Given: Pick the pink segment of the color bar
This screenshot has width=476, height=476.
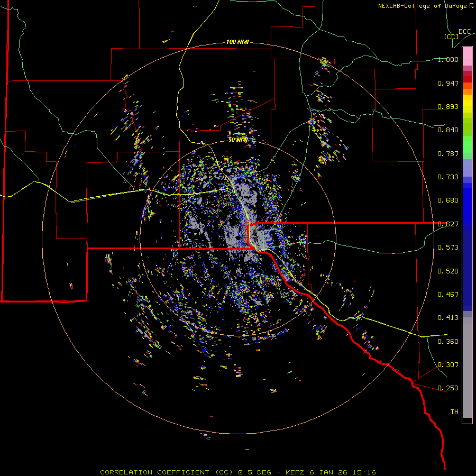Looking at the screenshot, I should click(x=467, y=57).
